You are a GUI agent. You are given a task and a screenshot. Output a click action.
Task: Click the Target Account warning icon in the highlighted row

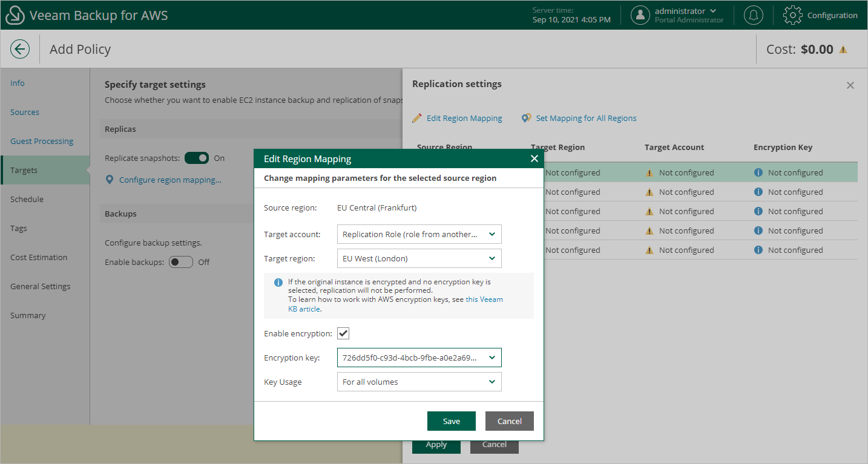(649, 172)
